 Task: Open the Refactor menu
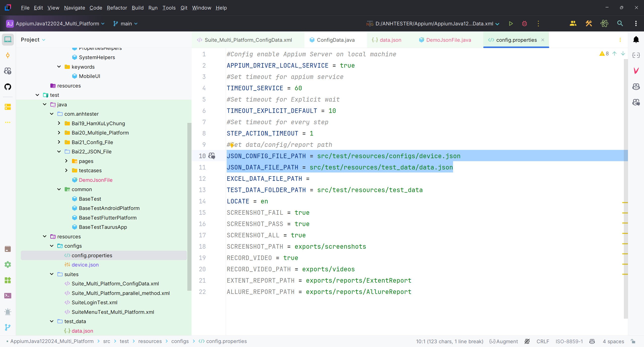point(117,8)
